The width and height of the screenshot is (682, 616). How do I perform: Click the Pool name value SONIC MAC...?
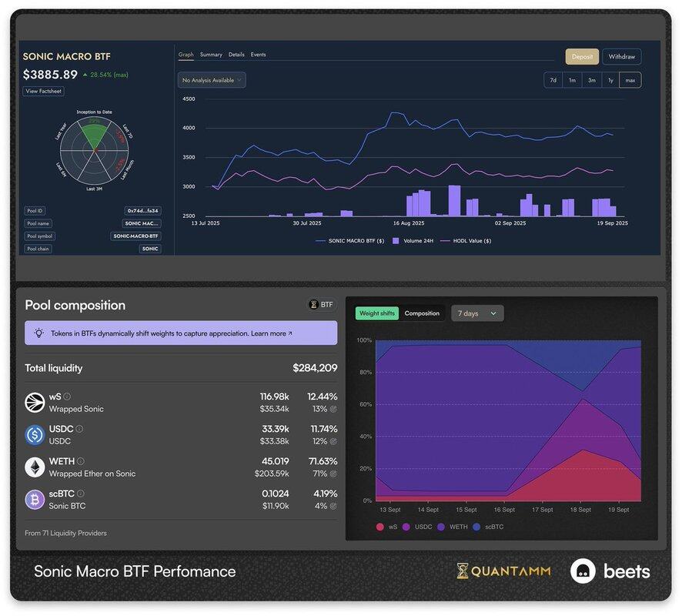[142, 223]
